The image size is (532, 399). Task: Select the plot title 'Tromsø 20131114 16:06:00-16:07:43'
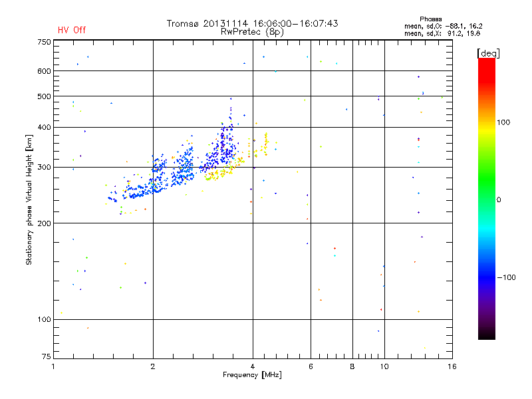[x=252, y=23]
